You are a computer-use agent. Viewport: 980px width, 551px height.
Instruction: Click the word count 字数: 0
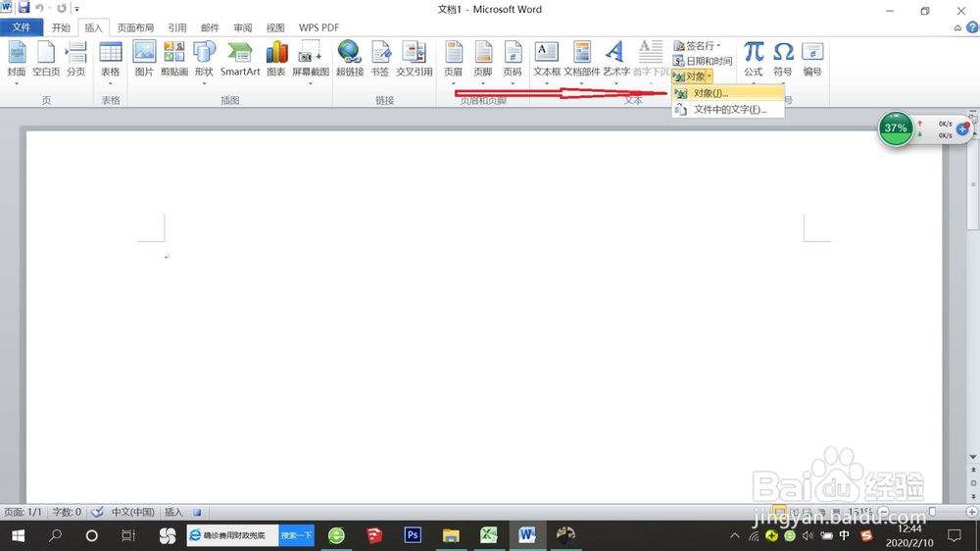coord(67,512)
